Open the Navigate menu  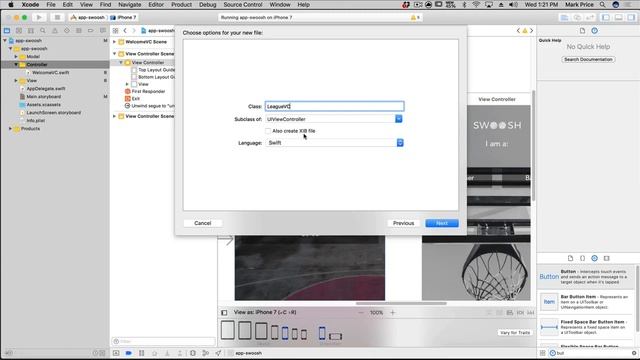129,5
